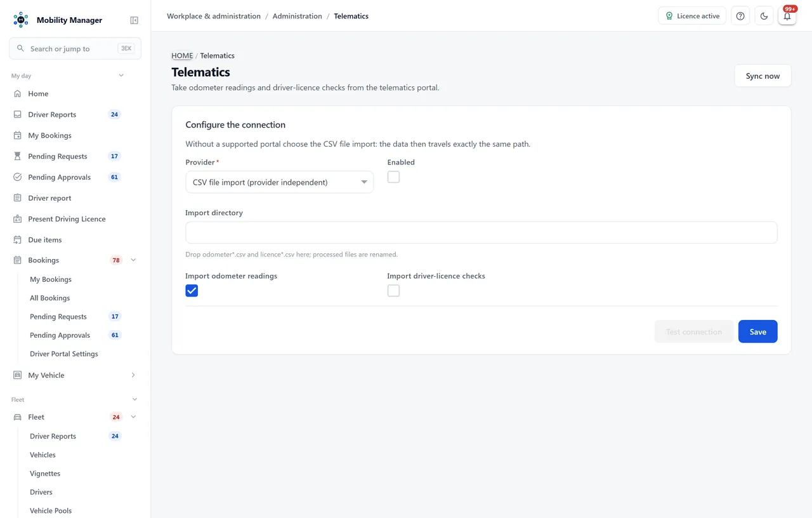This screenshot has width=812, height=518.
Task: Click the Due items calendar icon
Action: tap(18, 240)
